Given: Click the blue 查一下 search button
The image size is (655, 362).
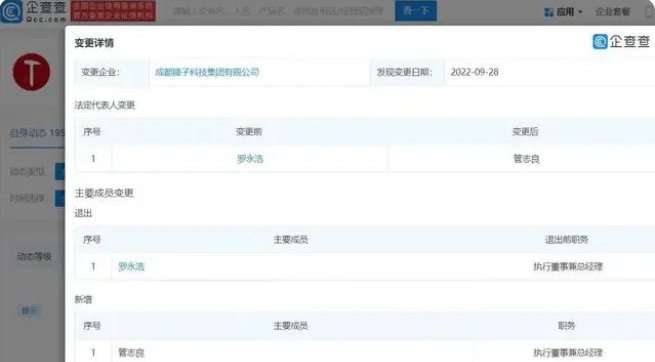Looking at the screenshot, I should [x=416, y=11].
